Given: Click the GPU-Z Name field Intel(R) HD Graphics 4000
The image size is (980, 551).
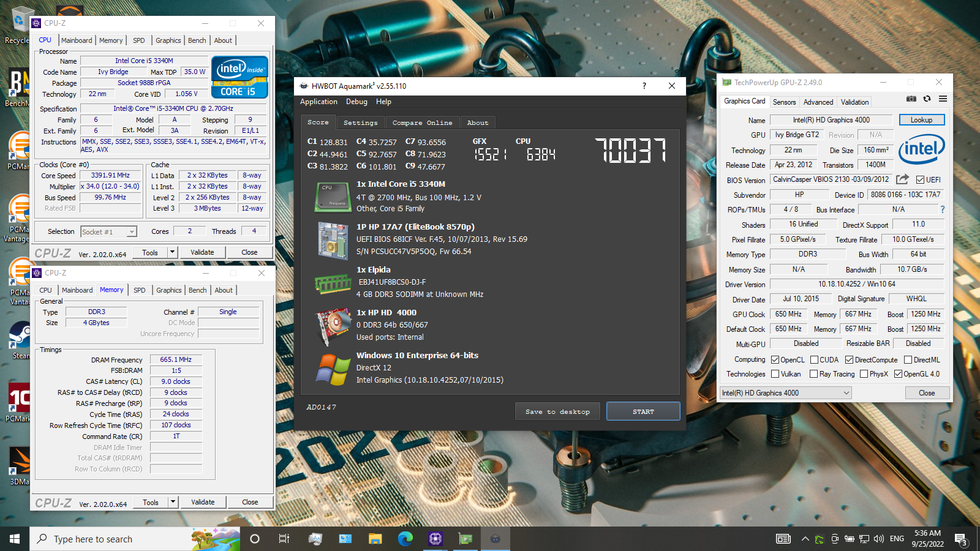Looking at the screenshot, I should pyautogui.click(x=831, y=120).
